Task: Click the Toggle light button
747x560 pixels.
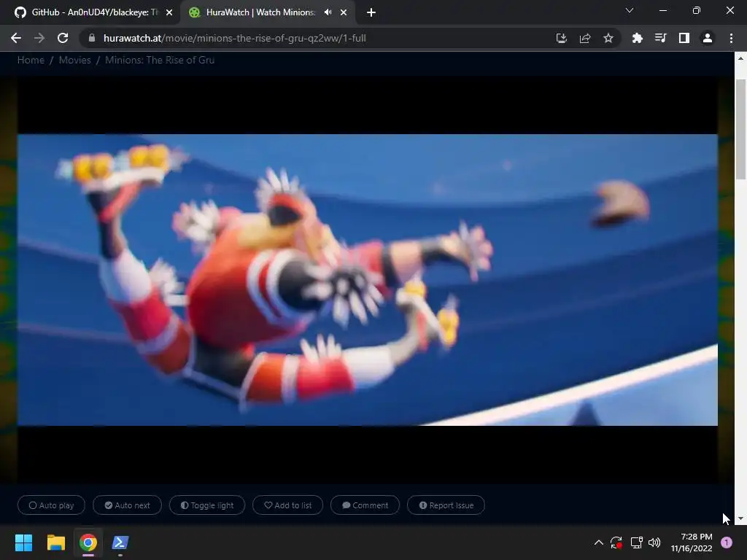Action: pyautogui.click(x=207, y=505)
